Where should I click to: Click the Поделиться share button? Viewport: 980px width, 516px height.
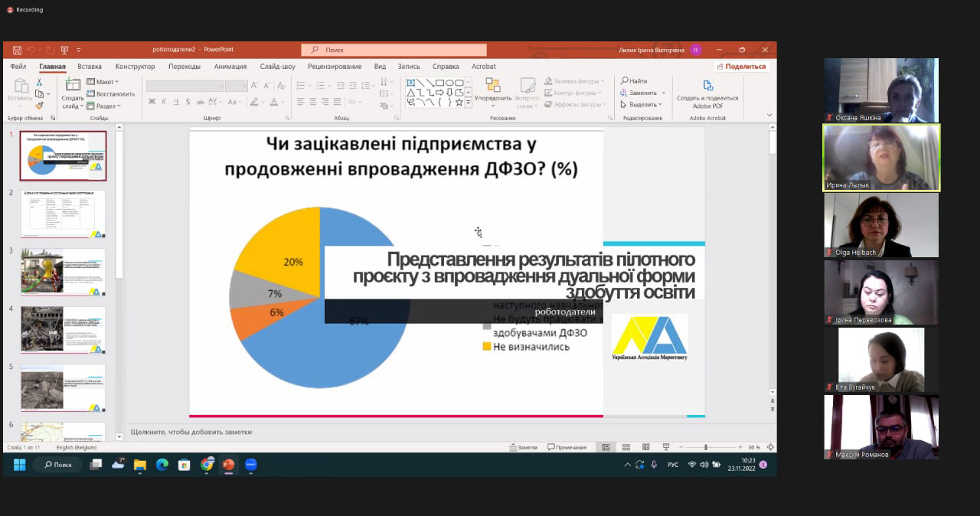click(741, 67)
